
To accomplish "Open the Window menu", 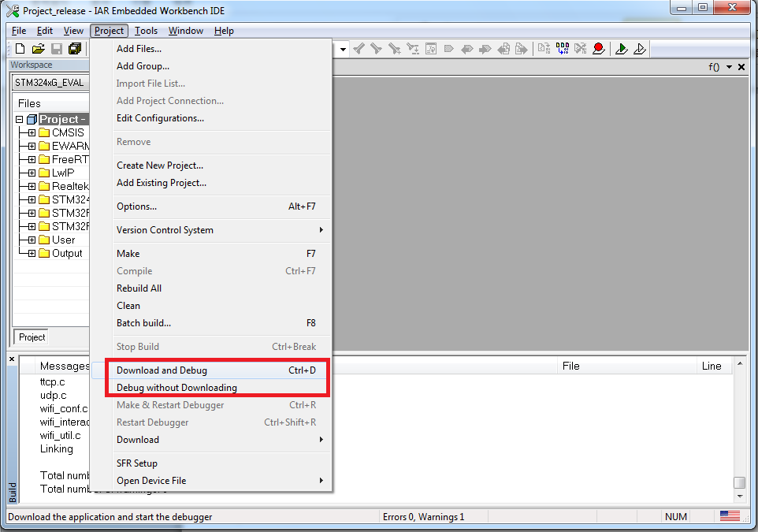I will (186, 31).
